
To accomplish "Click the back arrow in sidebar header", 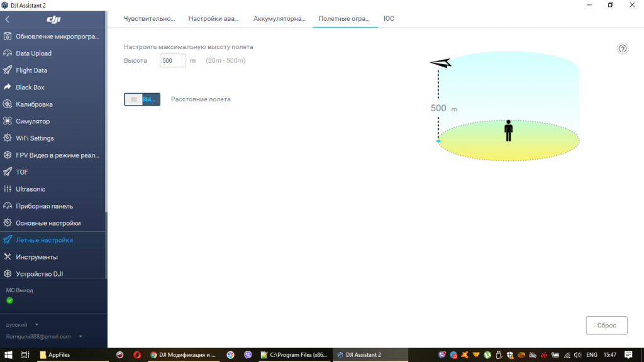I will pyautogui.click(x=8, y=19).
